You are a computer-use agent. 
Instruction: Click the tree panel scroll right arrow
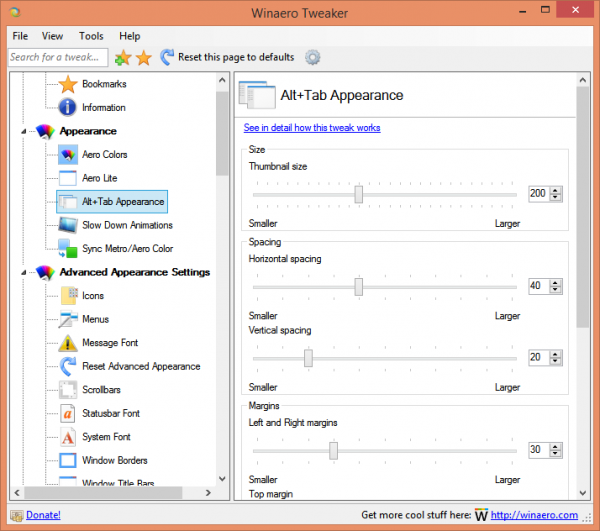click(208, 493)
